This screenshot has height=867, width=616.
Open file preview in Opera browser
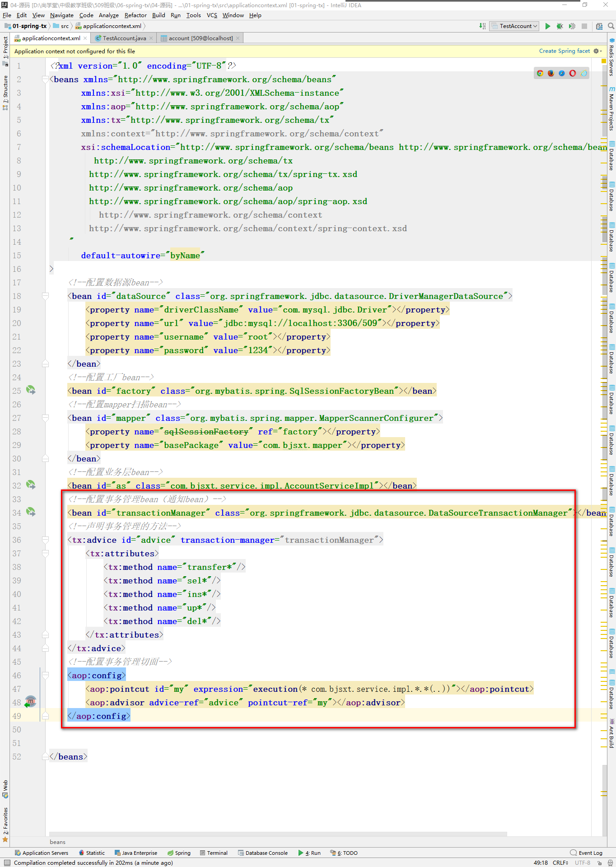(x=573, y=73)
